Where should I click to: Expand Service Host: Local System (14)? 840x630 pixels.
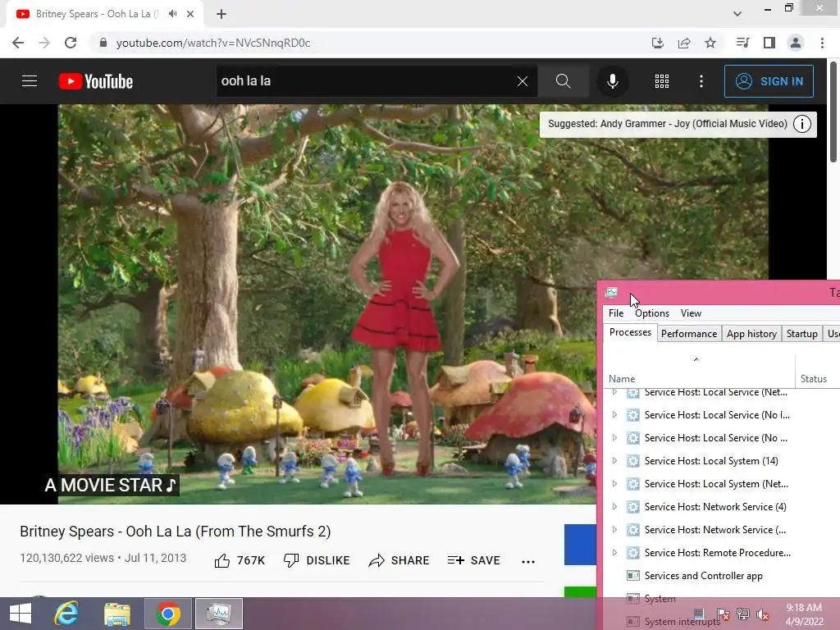[614, 461]
